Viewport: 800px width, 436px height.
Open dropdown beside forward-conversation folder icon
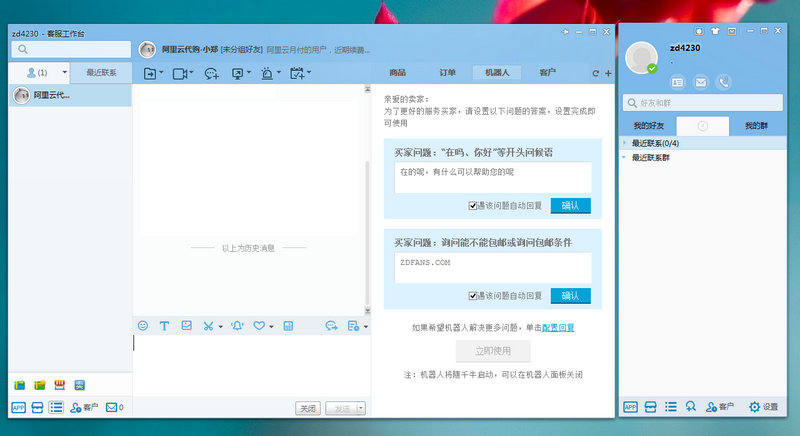(161, 72)
